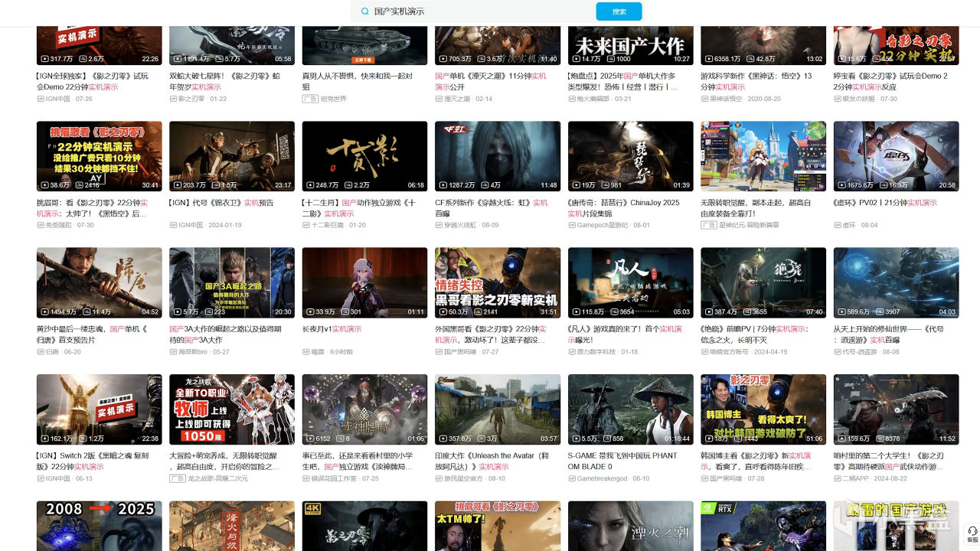Open the 【十二生肖】国产动作独立游戏《十二影》 title

click(359, 208)
